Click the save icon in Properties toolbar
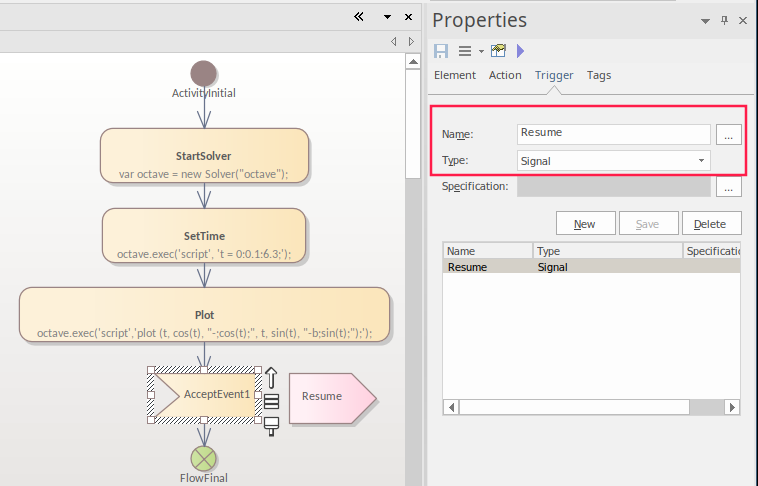 441,51
